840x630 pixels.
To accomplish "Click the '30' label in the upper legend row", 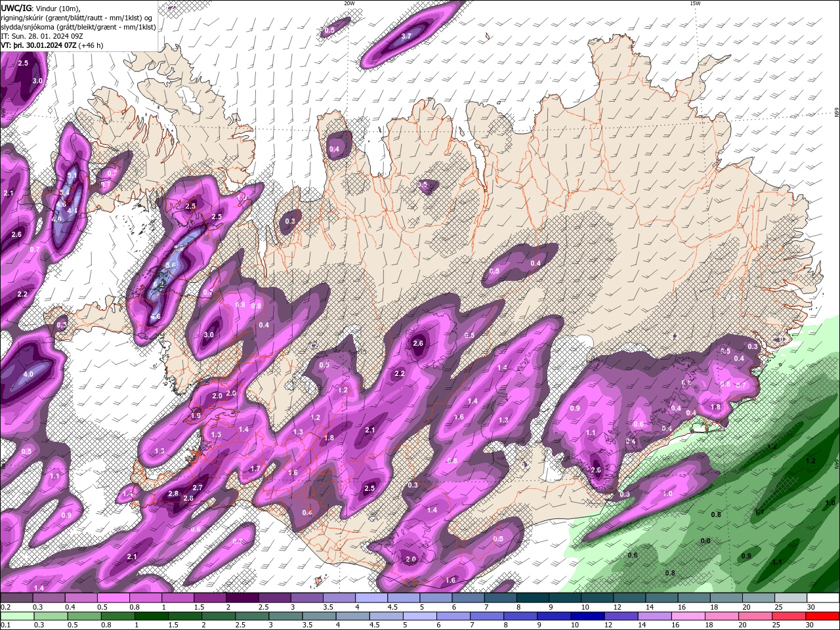I will pos(811,607).
